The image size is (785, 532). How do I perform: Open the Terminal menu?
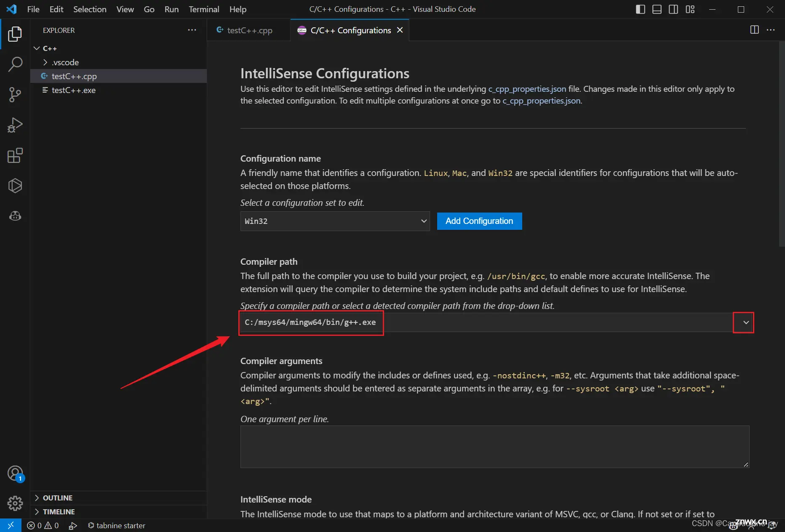204,9
